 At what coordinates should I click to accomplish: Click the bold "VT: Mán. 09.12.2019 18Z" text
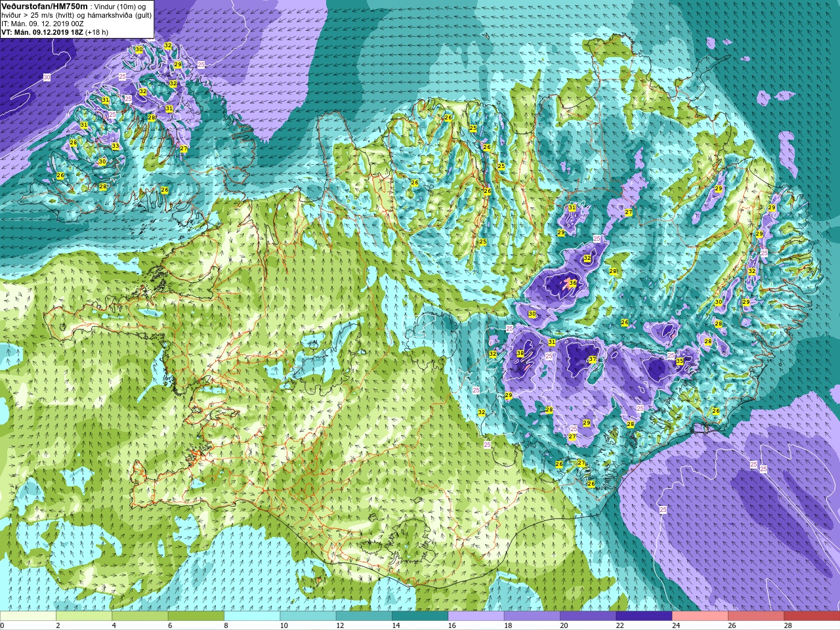pos(42,32)
